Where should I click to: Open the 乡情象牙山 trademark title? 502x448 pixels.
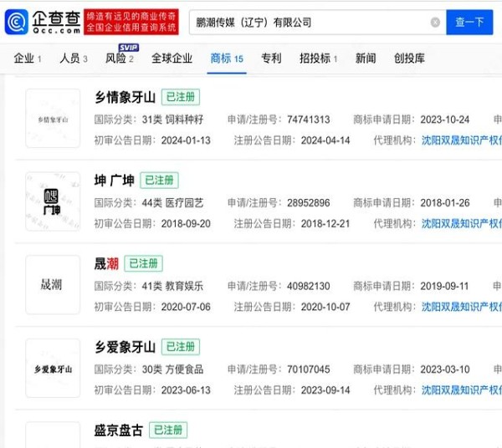(125, 97)
